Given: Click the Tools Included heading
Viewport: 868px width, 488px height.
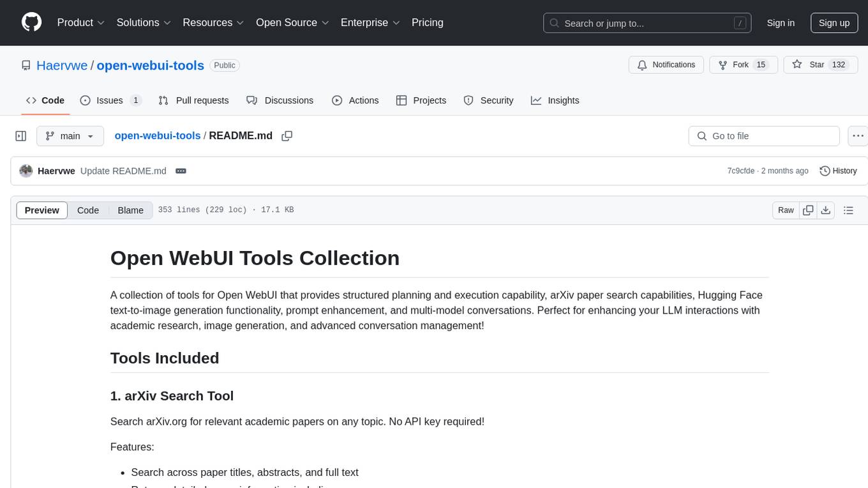Looking at the screenshot, I should click(165, 358).
